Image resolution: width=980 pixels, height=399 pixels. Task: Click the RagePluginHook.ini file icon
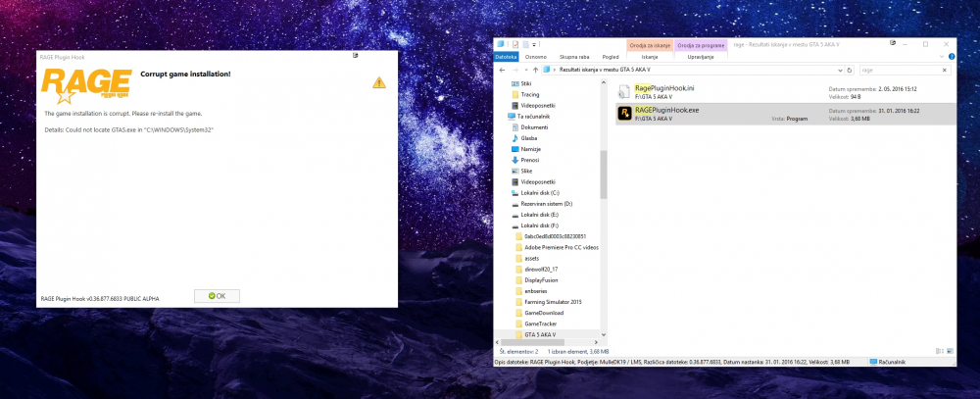(x=624, y=92)
